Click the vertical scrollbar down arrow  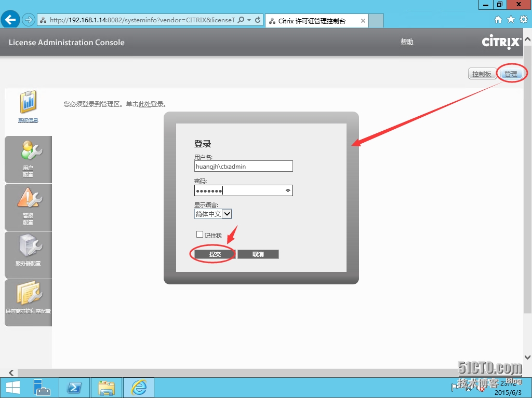[x=527, y=357]
